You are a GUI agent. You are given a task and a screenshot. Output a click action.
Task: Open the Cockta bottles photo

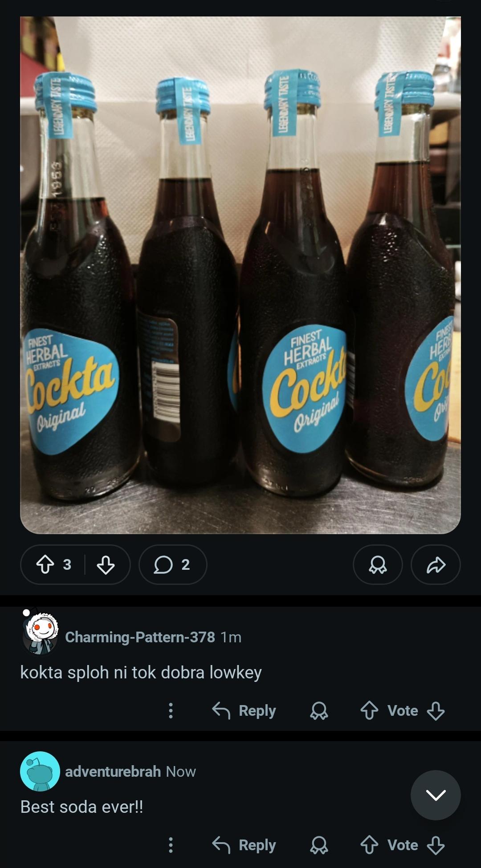pos(240,275)
